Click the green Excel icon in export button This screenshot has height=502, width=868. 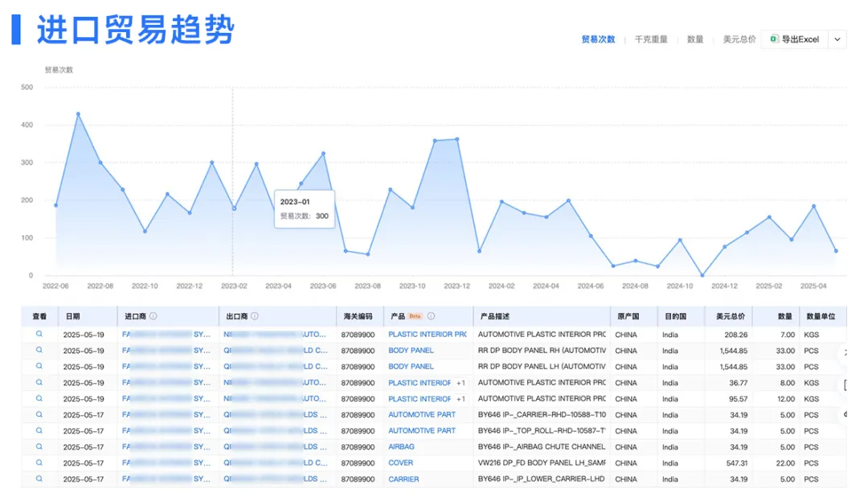(775, 39)
